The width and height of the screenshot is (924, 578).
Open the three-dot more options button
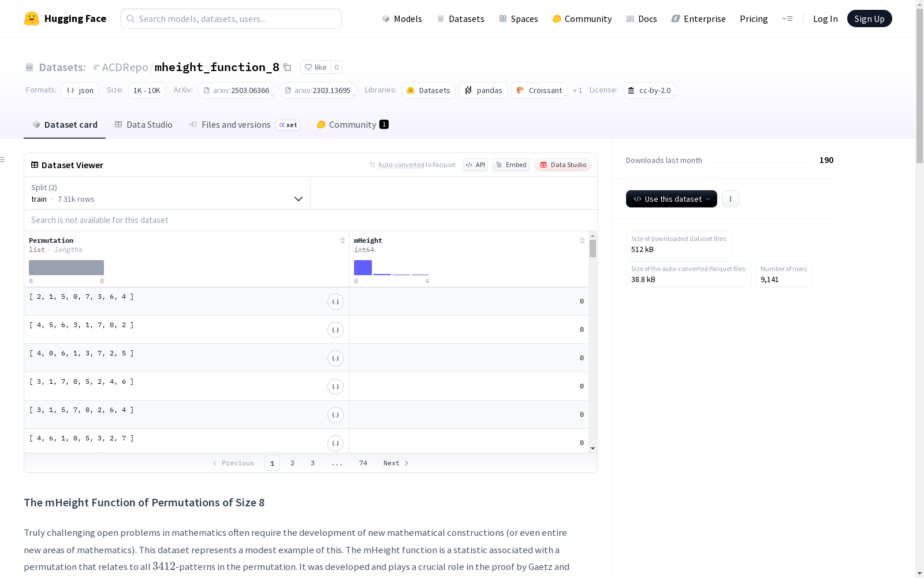[x=731, y=199]
